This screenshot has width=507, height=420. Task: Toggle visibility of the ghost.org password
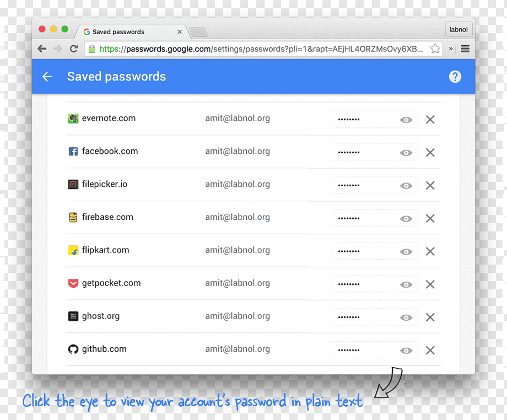[406, 317]
